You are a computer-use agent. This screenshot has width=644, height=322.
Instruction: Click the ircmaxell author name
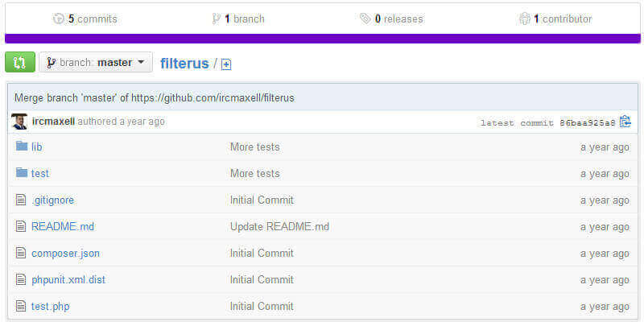point(54,122)
